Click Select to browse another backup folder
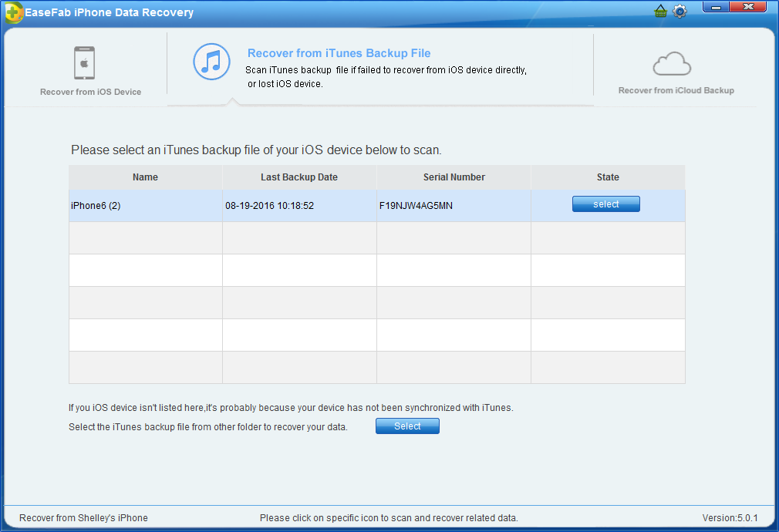Image resolution: width=779 pixels, height=532 pixels. 407,426
